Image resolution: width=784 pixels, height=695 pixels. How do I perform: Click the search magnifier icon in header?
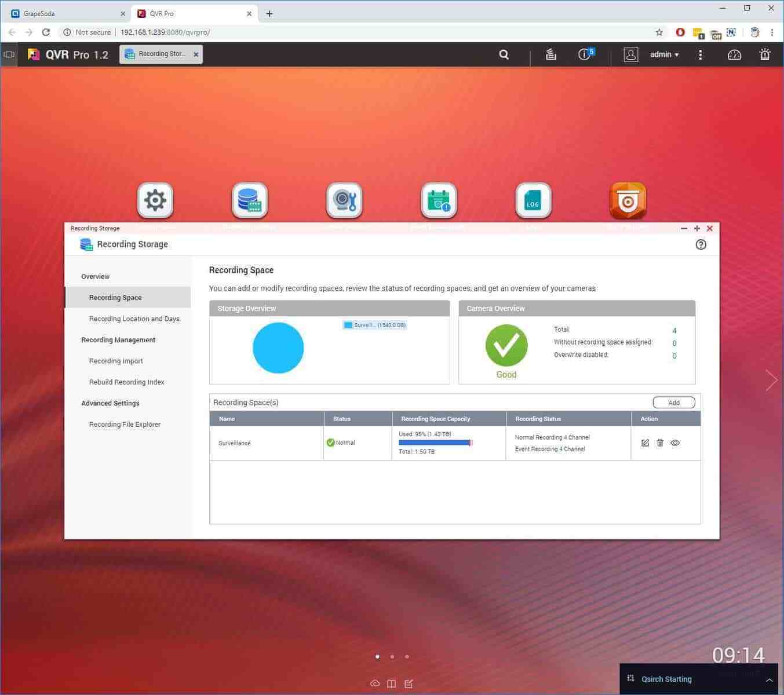504,54
